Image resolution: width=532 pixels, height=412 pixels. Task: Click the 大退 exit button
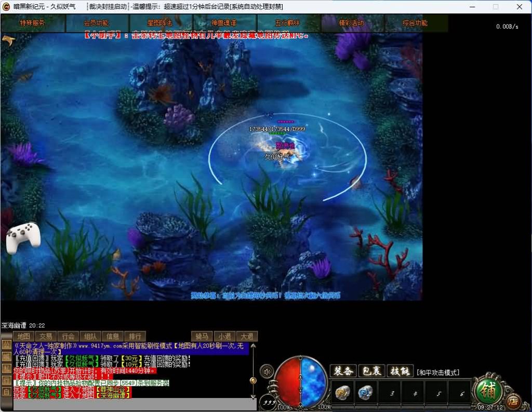(247, 336)
